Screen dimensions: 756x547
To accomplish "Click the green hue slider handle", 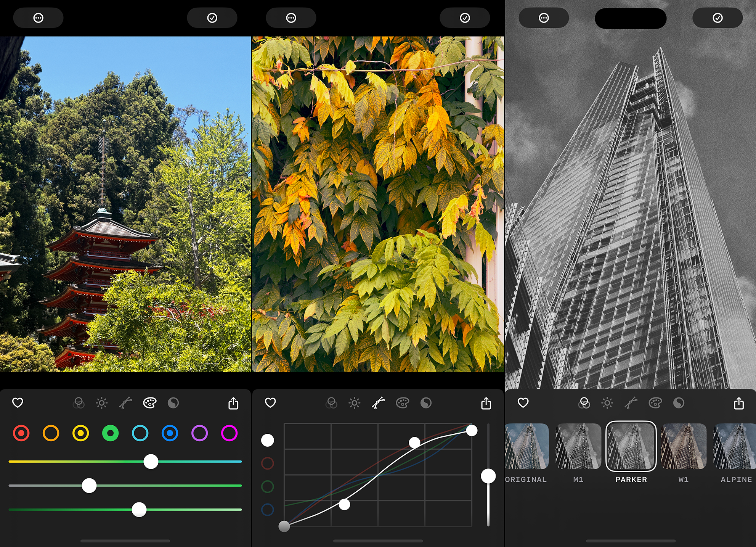I will pos(151,462).
